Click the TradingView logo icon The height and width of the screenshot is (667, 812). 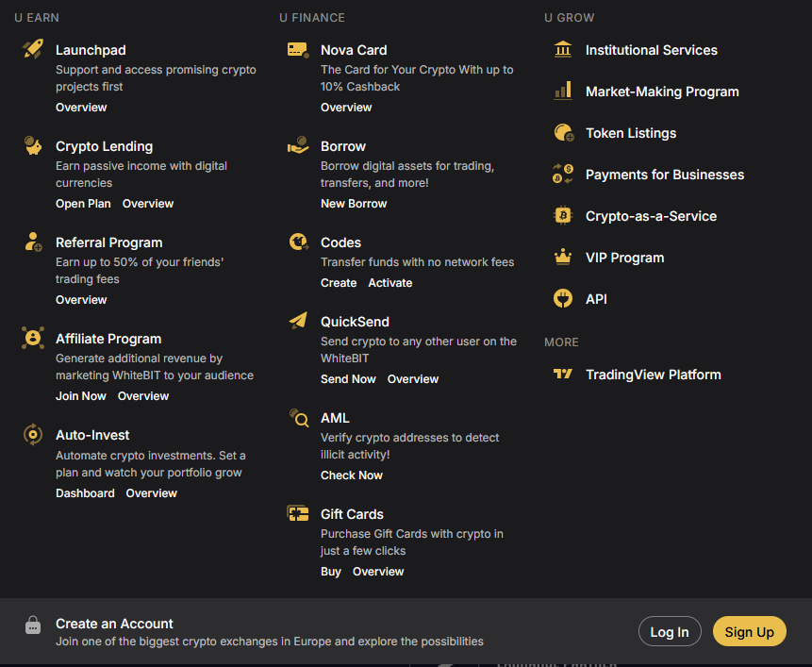(x=563, y=374)
